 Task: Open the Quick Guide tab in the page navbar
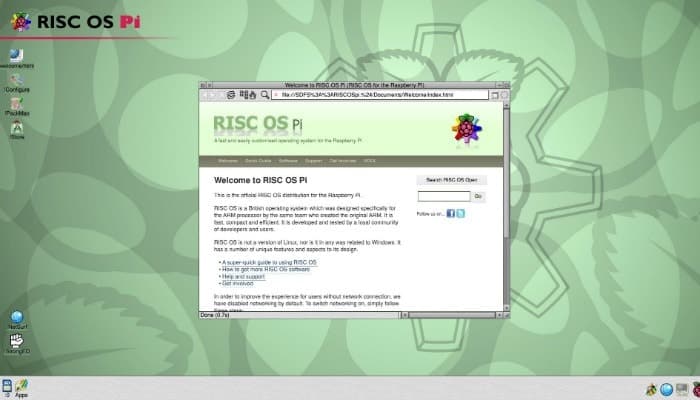click(x=258, y=161)
